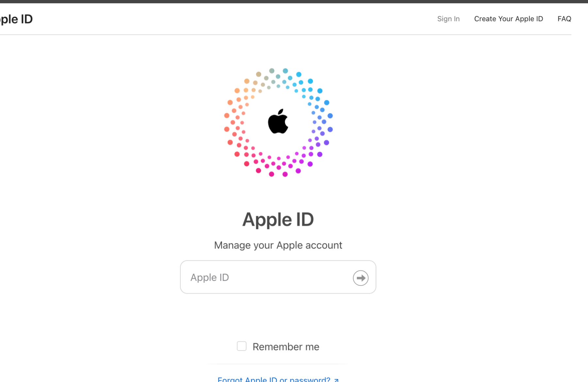588x382 pixels.
Task: Open the Sign In navigation item
Action: click(448, 19)
